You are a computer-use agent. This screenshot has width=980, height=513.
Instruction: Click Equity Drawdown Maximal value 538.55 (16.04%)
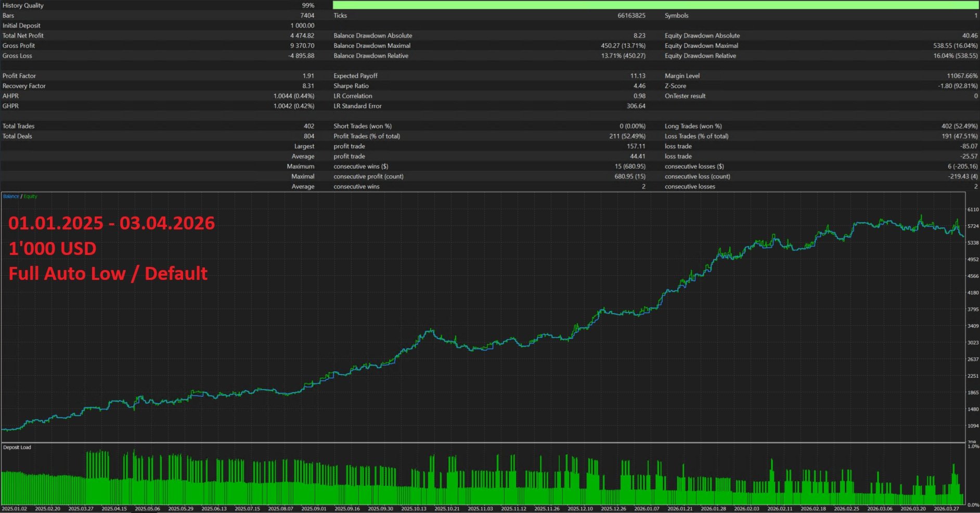pyautogui.click(x=956, y=46)
